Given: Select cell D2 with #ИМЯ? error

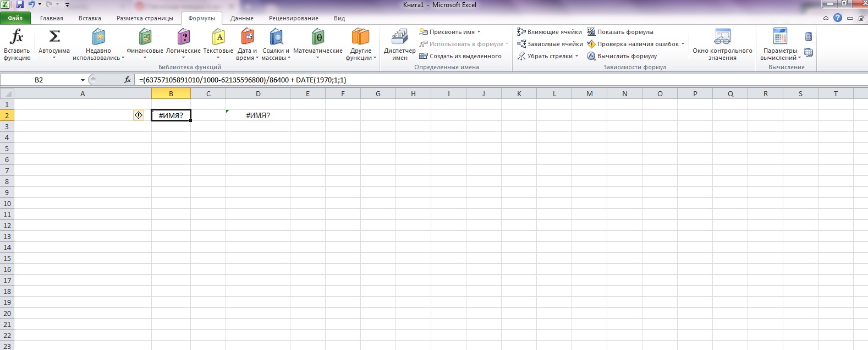Looking at the screenshot, I should click(x=257, y=115).
